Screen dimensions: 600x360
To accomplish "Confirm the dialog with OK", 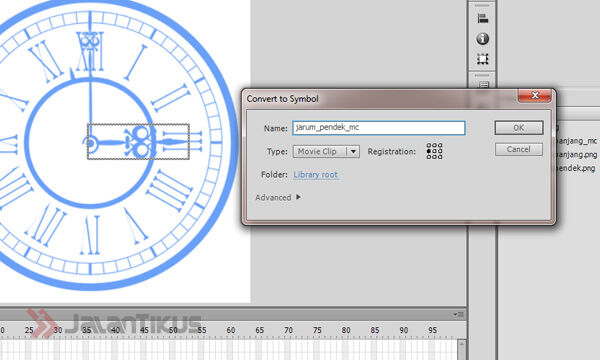I will pos(518,128).
